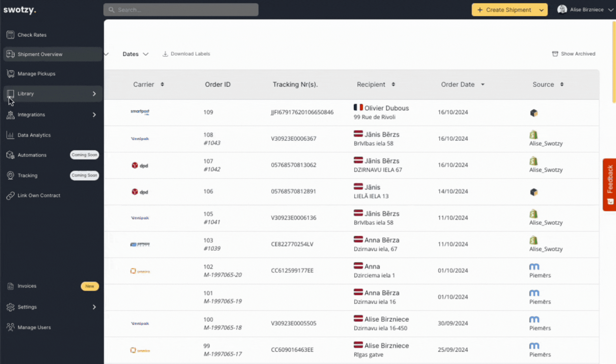Click order date 30/09/2024
Viewport: 616px width, 364px height.
pyautogui.click(x=452, y=323)
